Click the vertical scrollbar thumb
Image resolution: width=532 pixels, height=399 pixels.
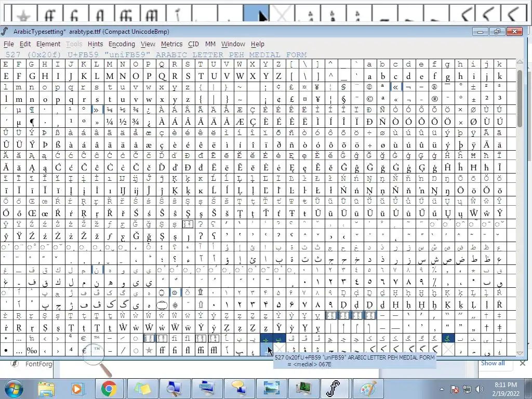(x=520, y=98)
